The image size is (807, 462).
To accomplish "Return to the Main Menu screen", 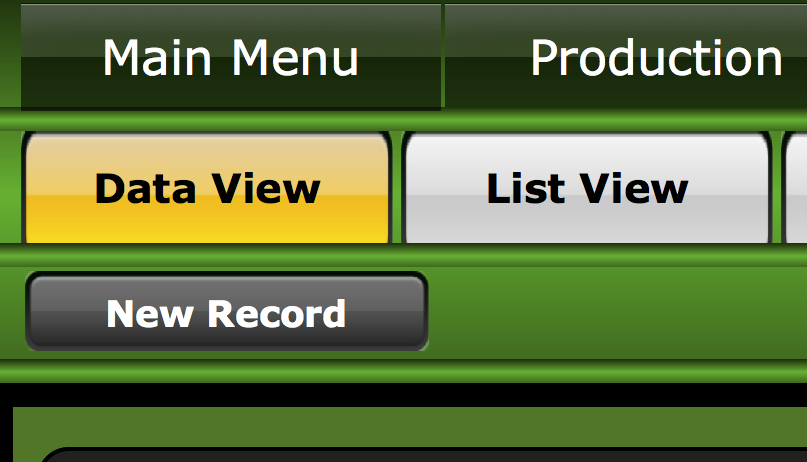I will (x=231, y=57).
